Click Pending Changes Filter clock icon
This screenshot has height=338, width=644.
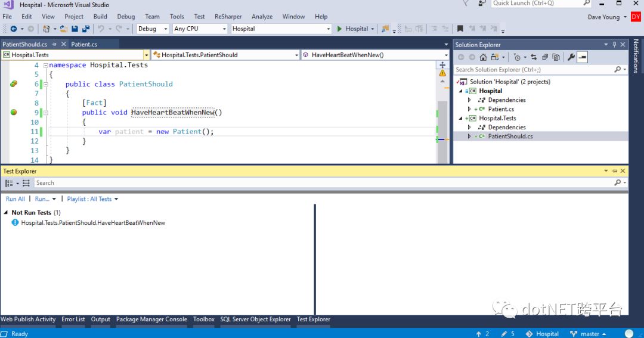517,57
